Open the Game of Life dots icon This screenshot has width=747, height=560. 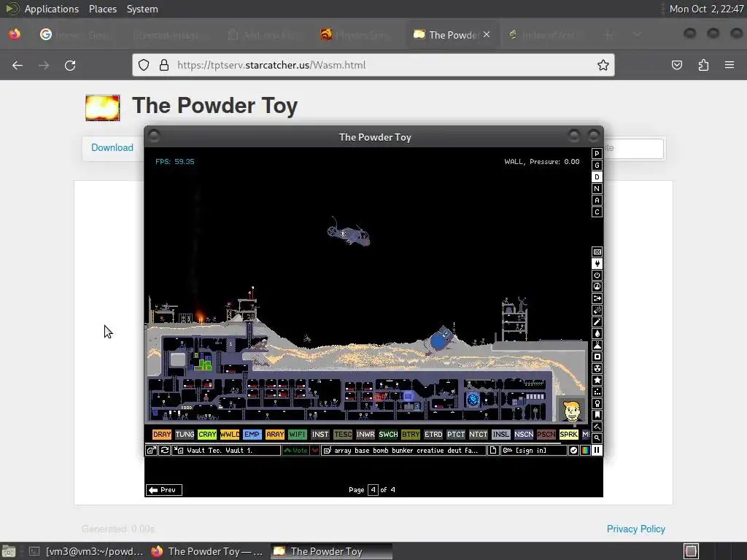pos(597,392)
